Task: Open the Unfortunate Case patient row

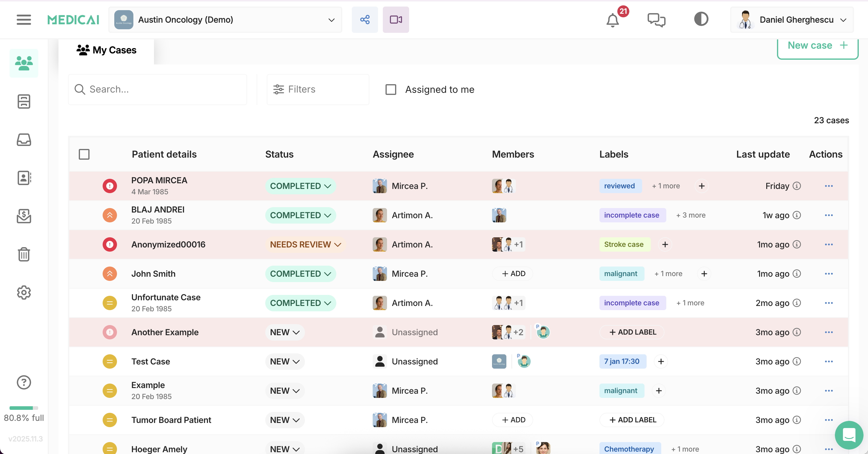Action: pyautogui.click(x=458, y=303)
